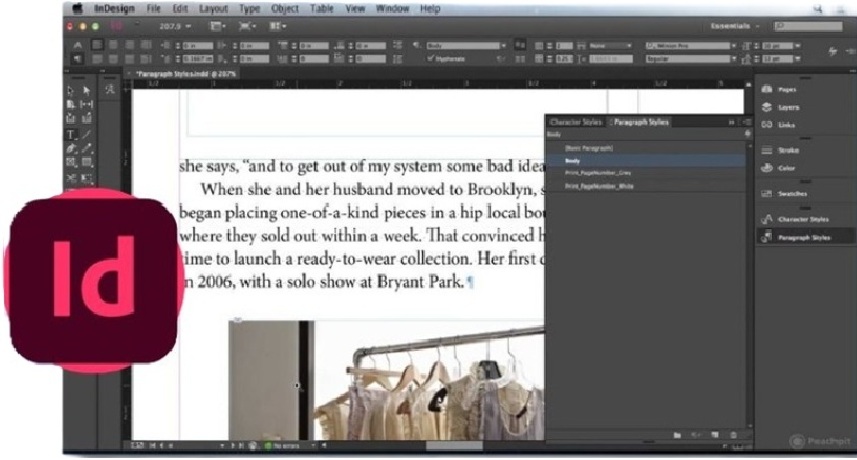Toggle the Hyphenate checkbox
This screenshot has height=460, width=857.
pyautogui.click(x=430, y=59)
